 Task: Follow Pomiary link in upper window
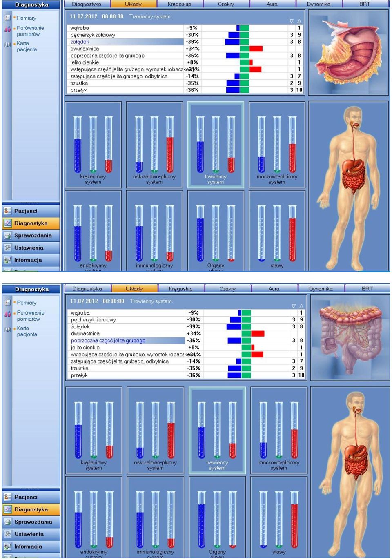coord(27,18)
